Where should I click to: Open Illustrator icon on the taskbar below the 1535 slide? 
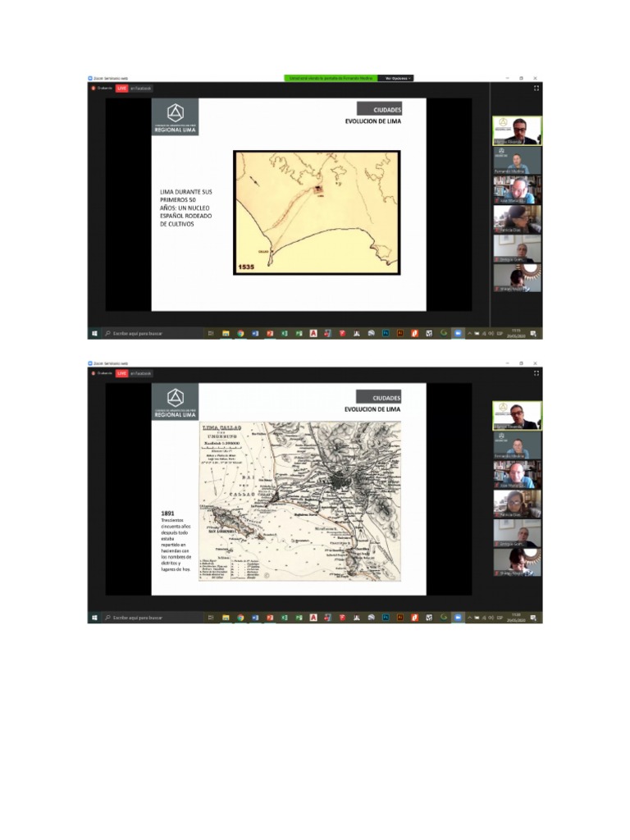pyautogui.click(x=399, y=333)
